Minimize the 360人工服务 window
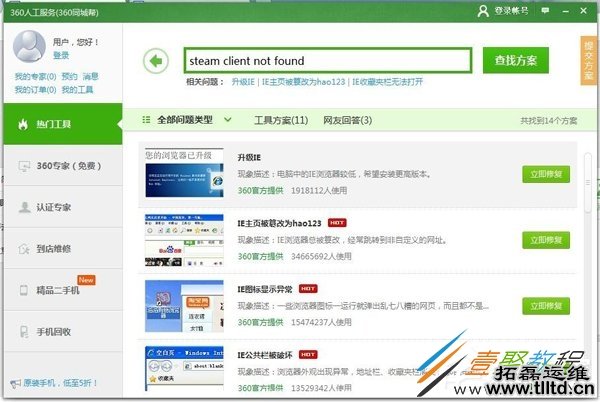Screen dimensions: 600x402 coord(566,11)
